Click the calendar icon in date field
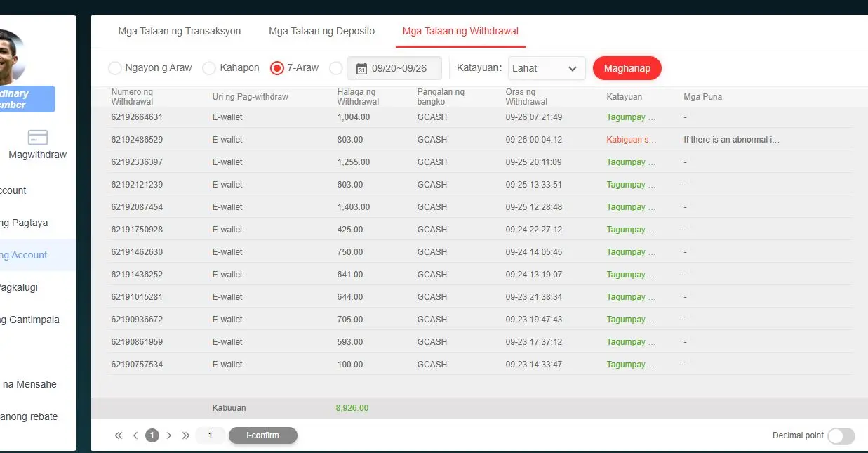 362,68
